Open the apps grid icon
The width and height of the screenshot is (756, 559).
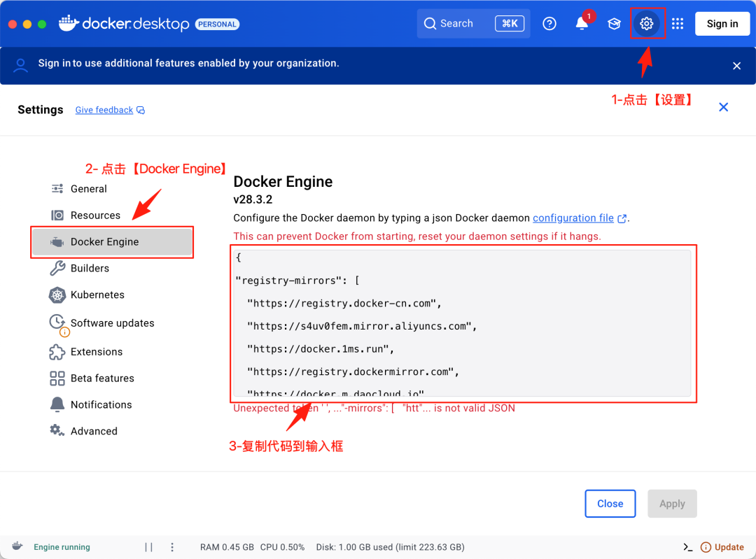pyautogui.click(x=678, y=24)
